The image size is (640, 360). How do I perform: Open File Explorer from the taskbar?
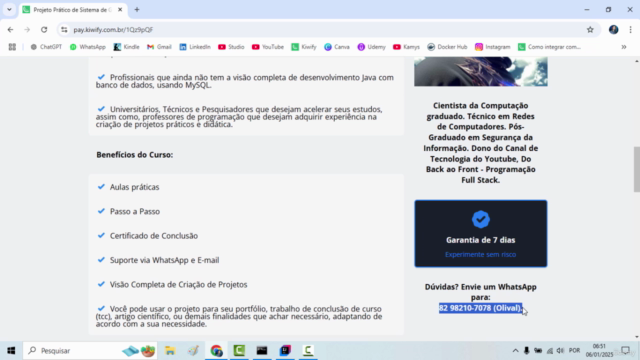click(170, 351)
